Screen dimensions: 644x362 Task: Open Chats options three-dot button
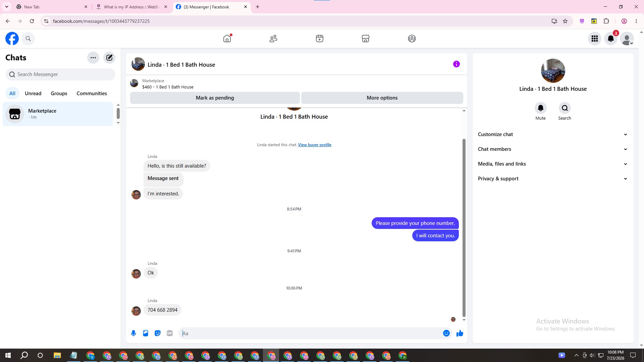click(93, 58)
